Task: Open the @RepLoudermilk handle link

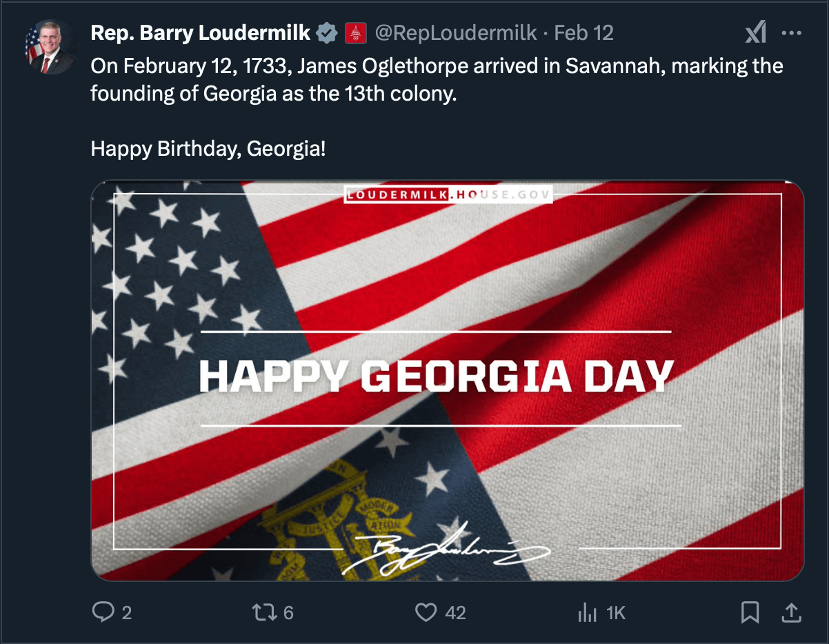Action: pos(456,32)
